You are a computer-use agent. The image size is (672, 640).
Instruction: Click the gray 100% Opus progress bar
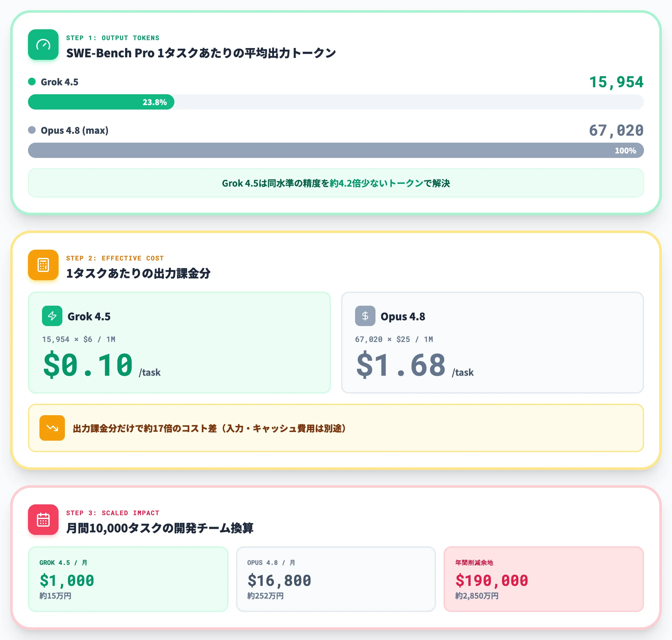click(336, 150)
